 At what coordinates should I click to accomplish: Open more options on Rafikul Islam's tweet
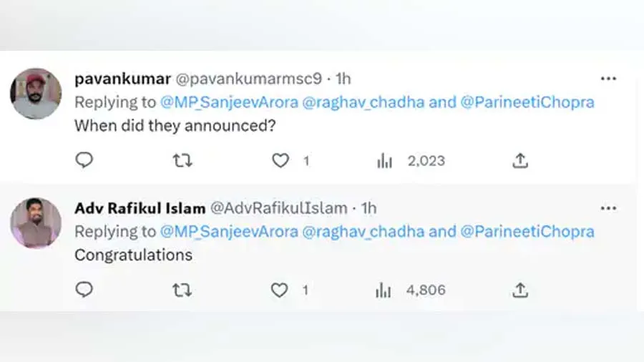(x=608, y=207)
